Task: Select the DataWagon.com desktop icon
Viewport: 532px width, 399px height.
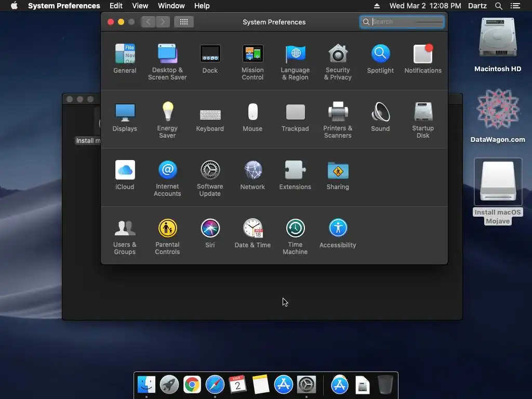Action: coord(498,115)
